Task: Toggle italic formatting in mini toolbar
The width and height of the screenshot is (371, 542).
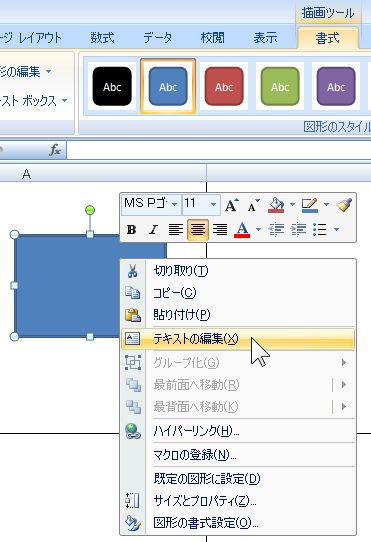Action: tap(154, 230)
